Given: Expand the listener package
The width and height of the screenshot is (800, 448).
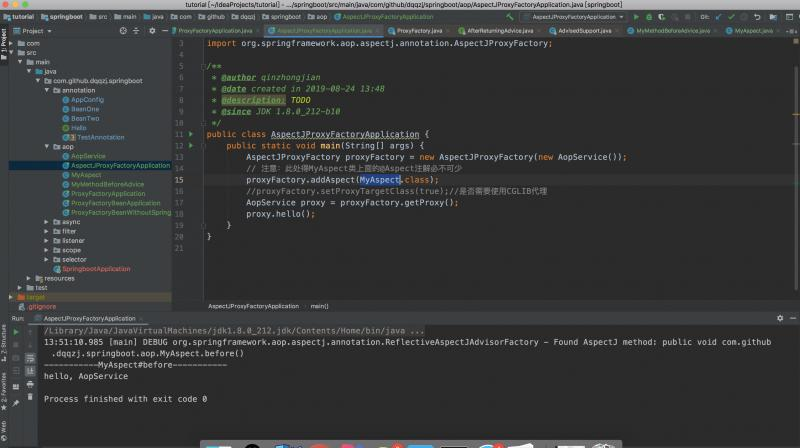Looking at the screenshot, I should coord(47,241).
